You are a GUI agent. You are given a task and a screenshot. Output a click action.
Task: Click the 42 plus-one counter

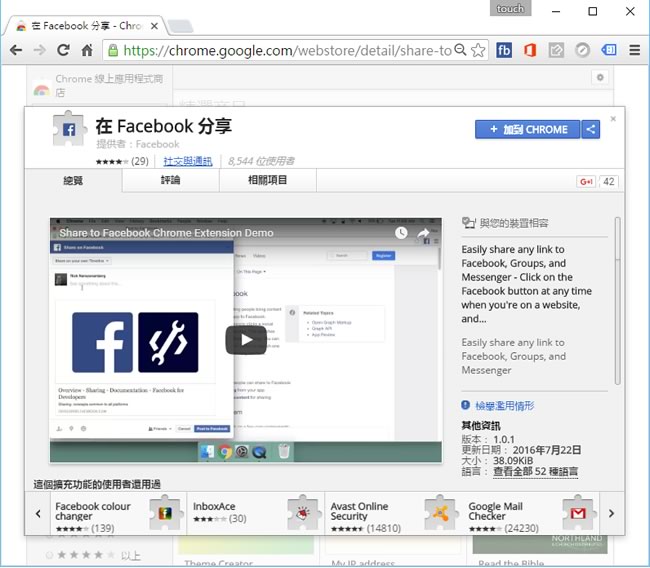[609, 182]
